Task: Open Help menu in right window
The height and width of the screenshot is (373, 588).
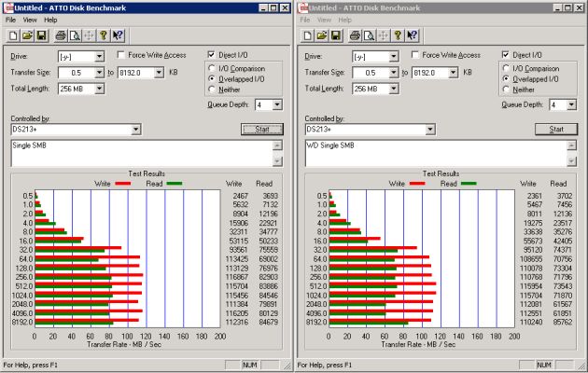Action: point(345,20)
